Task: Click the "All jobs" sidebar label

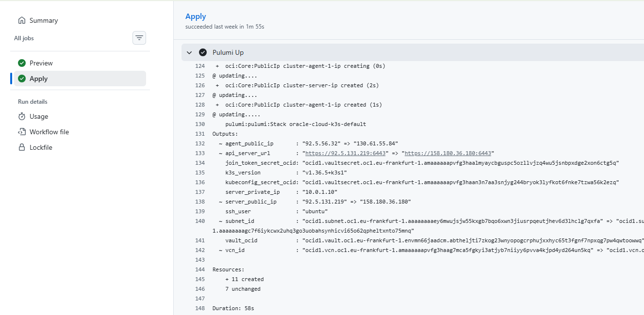Action: point(24,38)
